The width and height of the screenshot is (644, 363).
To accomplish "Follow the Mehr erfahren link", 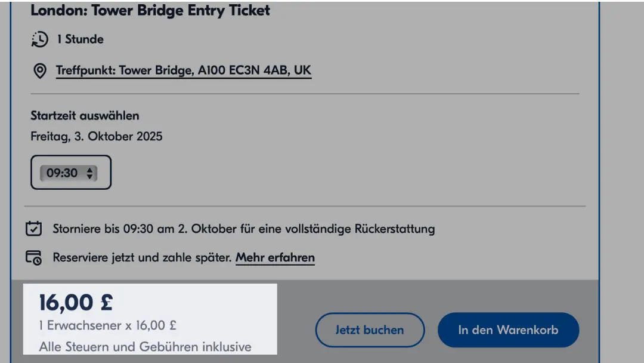I will 275,258.
